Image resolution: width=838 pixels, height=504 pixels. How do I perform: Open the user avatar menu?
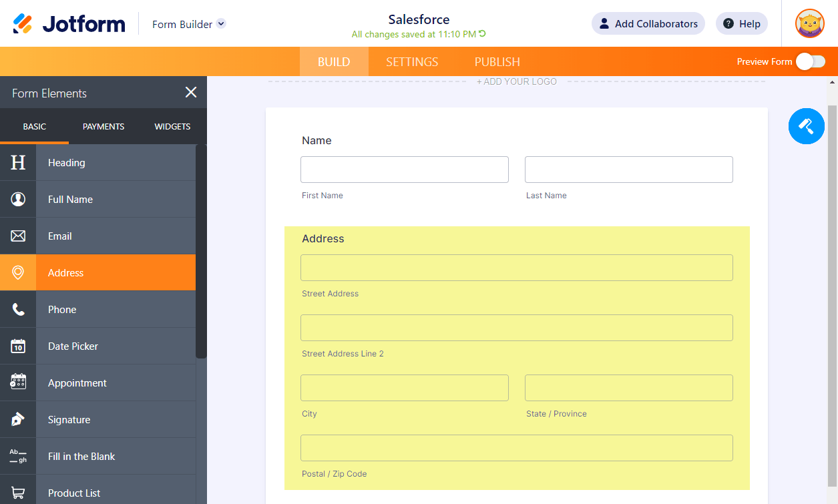tap(809, 23)
